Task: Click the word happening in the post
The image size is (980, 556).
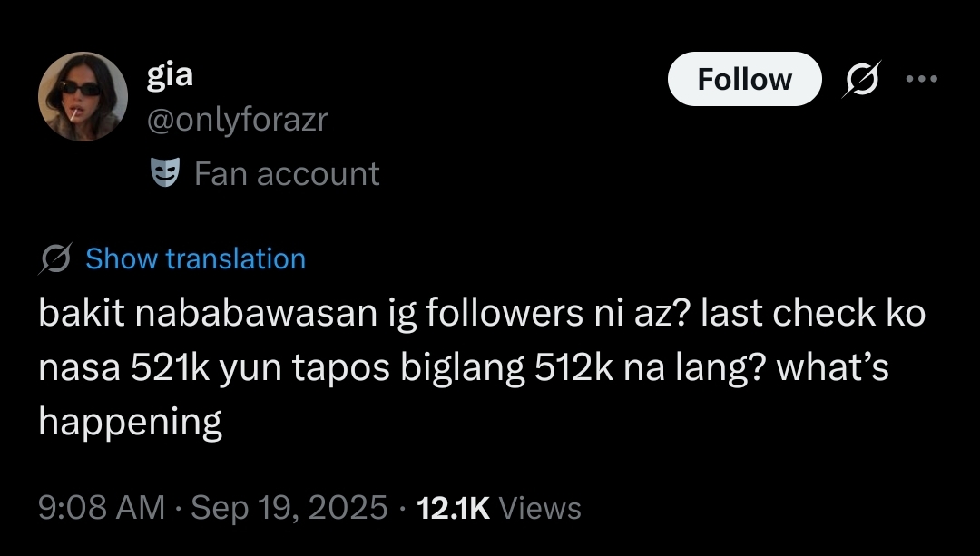Action: tap(130, 423)
